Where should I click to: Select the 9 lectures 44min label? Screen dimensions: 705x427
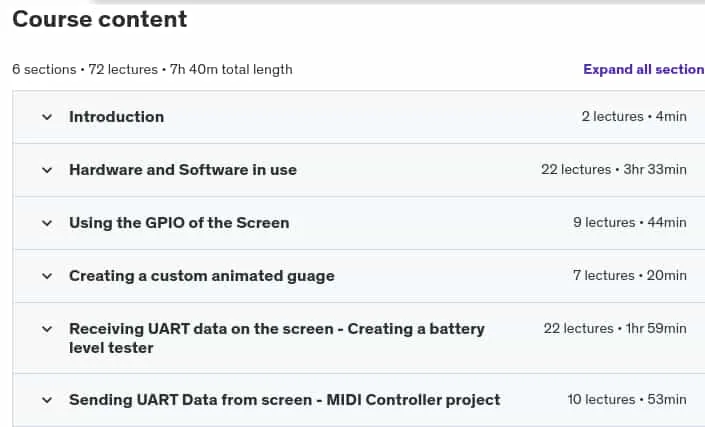630,222
